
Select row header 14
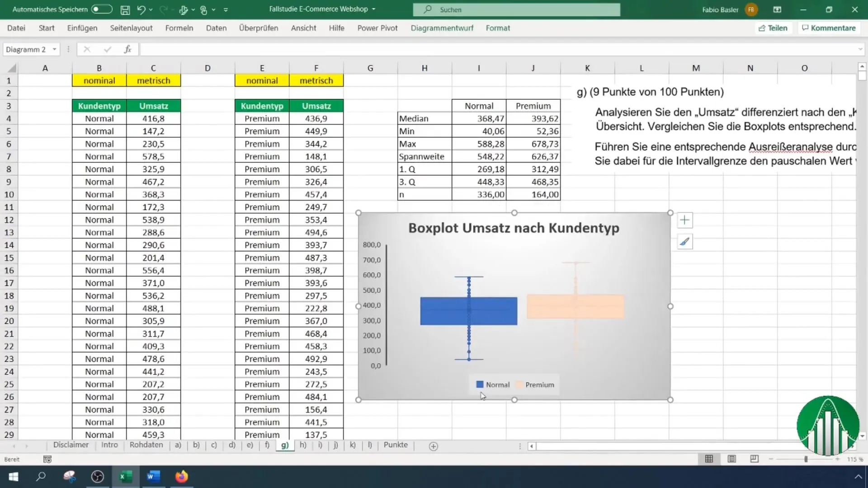pyautogui.click(x=9, y=245)
